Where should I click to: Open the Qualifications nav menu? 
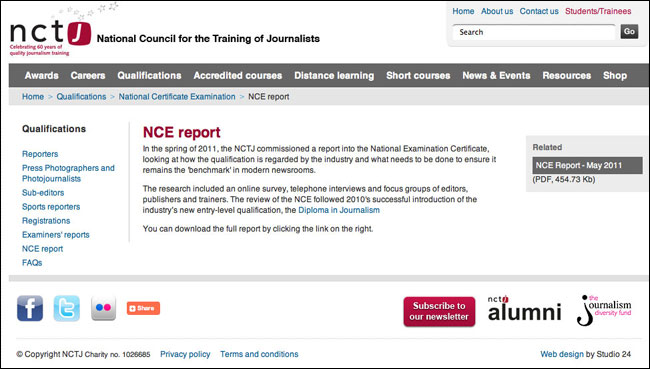149,75
